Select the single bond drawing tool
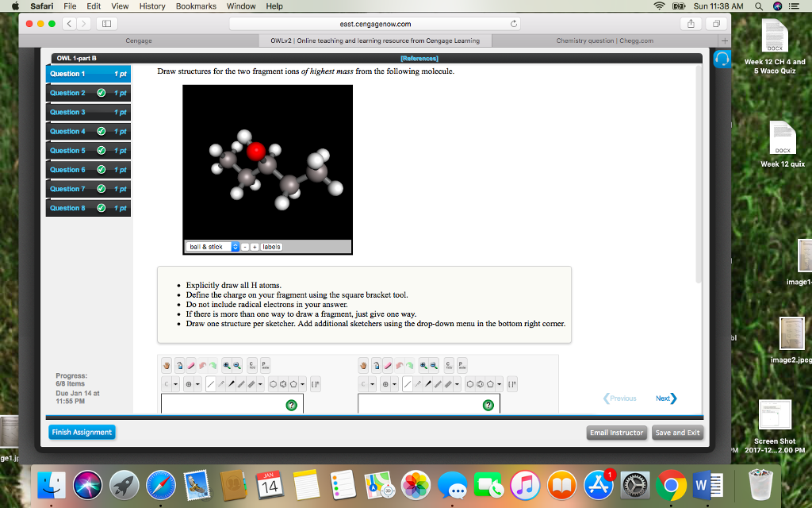This screenshot has width=812, height=508. [210, 383]
